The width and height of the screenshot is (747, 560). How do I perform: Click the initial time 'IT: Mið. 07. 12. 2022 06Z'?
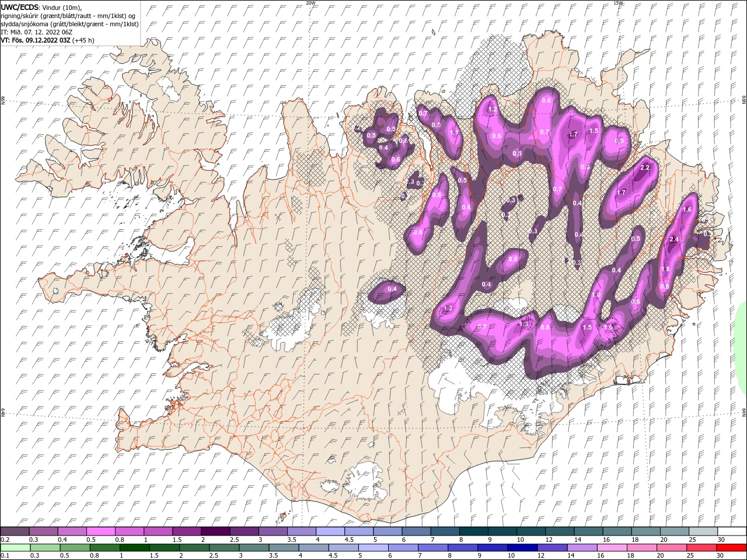point(37,32)
